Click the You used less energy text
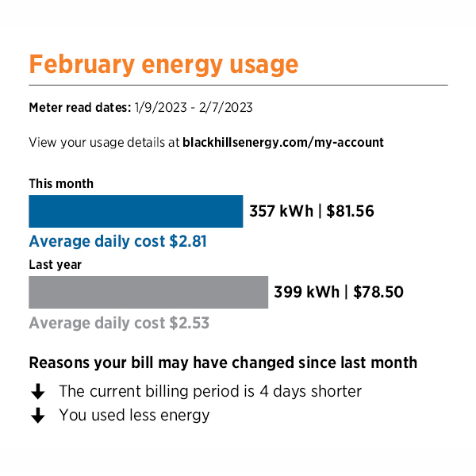Viewport: 476px width, 476px height. pos(135,415)
